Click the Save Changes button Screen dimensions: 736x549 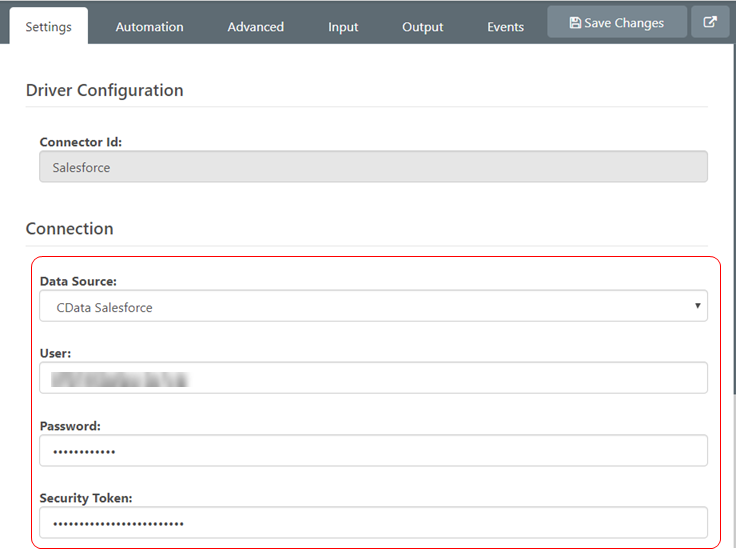pyautogui.click(x=617, y=22)
